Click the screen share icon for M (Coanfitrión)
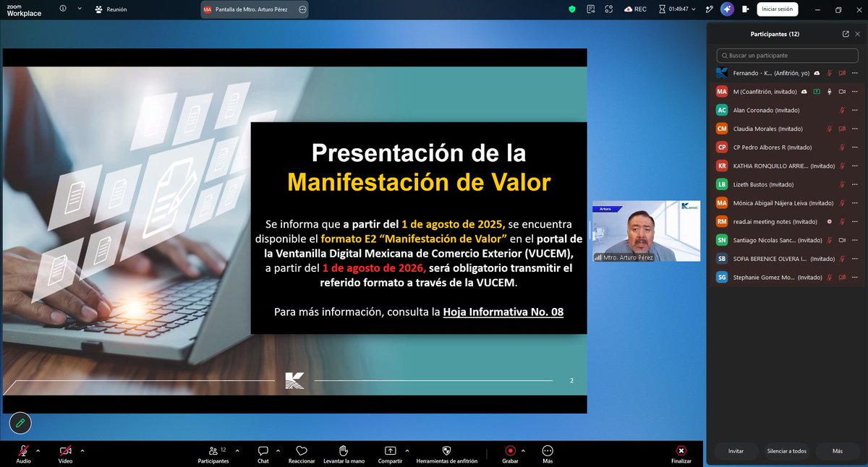Viewport: 868px width, 467px height. 817,92
